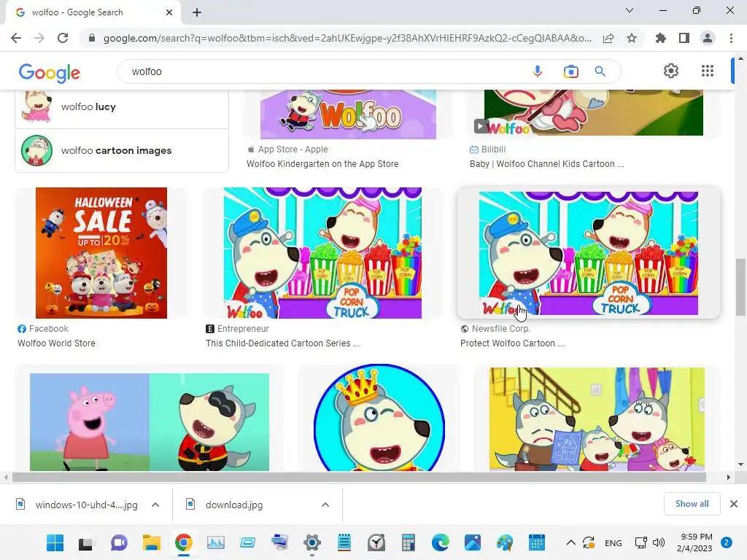Click the scroll right arrow of horizontal scrollbar
The width and height of the screenshot is (747, 560).
(x=728, y=477)
